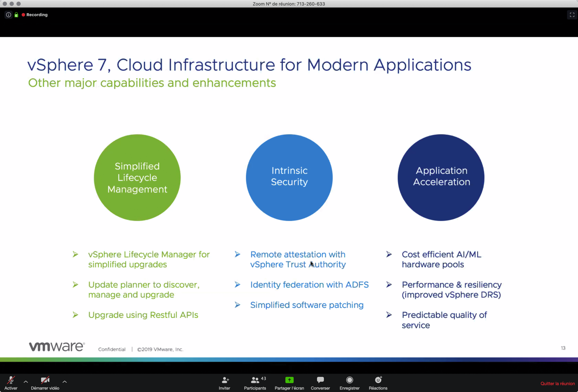Click green Simplified Lifecycle Management circle
This screenshot has width=578, height=392.
point(137,178)
